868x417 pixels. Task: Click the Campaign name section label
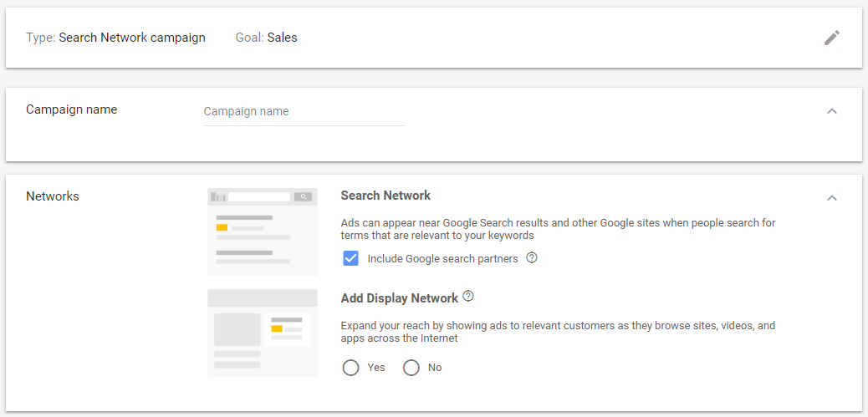(x=72, y=109)
